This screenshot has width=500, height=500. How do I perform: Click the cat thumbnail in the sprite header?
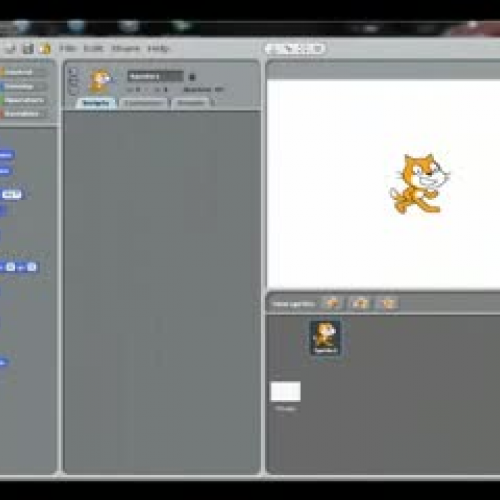click(100, 81)
